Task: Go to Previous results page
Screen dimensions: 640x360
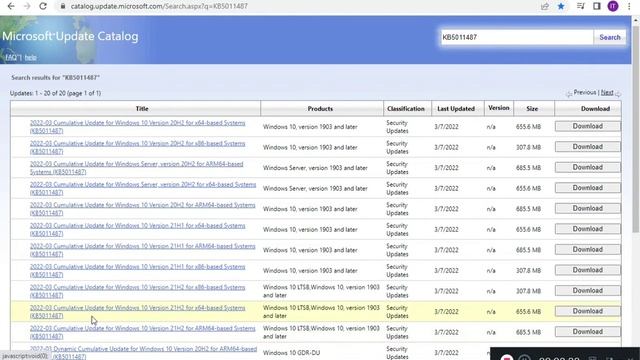Action: [x=584, y=93]
